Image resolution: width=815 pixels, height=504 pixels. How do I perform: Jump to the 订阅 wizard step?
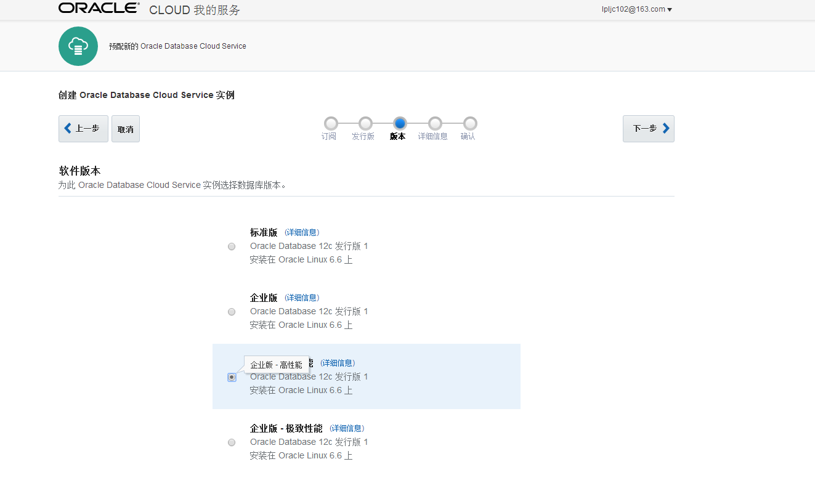pos(331,123)
